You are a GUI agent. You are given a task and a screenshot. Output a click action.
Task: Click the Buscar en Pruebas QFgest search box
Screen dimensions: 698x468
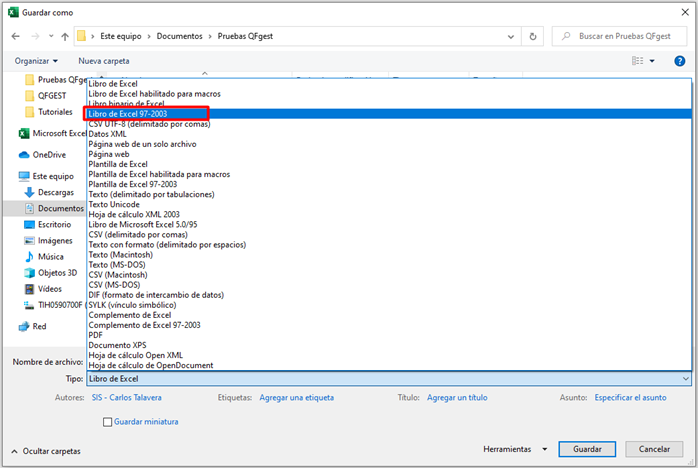point(619,37)
